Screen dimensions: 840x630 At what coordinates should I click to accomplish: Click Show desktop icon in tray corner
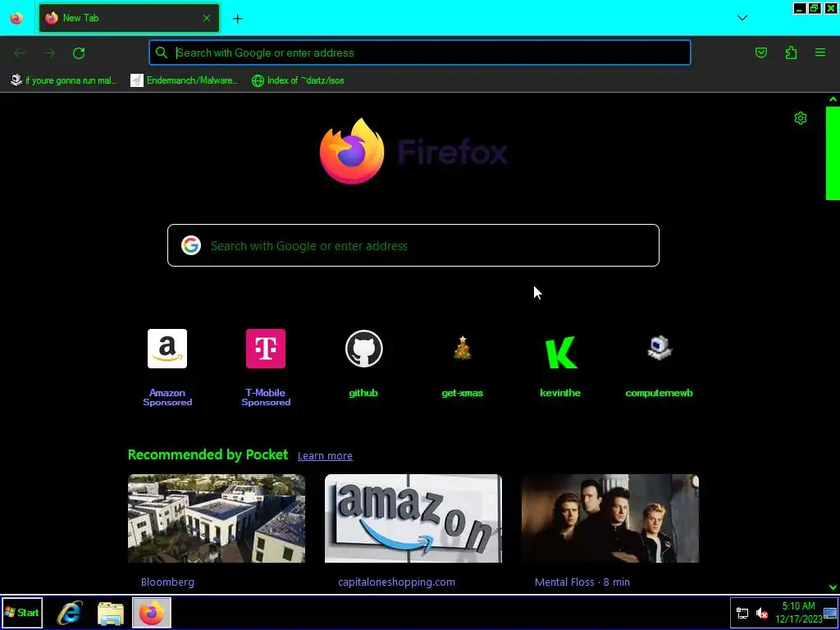(x=830, y=613)
